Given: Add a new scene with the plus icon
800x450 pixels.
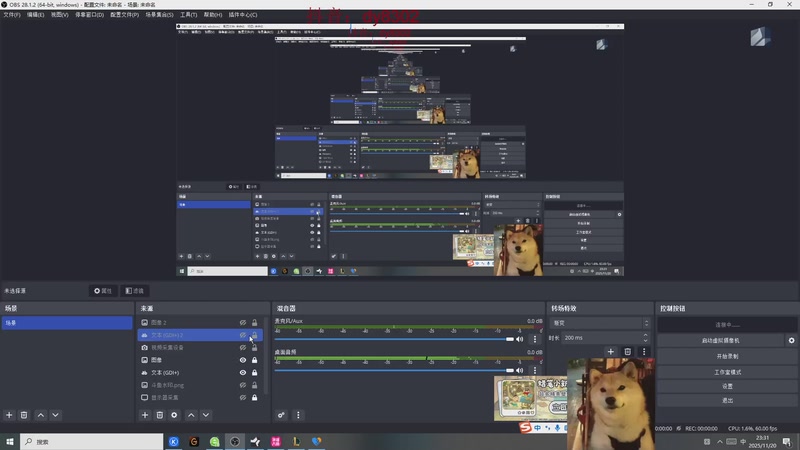Looking at the screenshot, I should [x=9, y=415].
